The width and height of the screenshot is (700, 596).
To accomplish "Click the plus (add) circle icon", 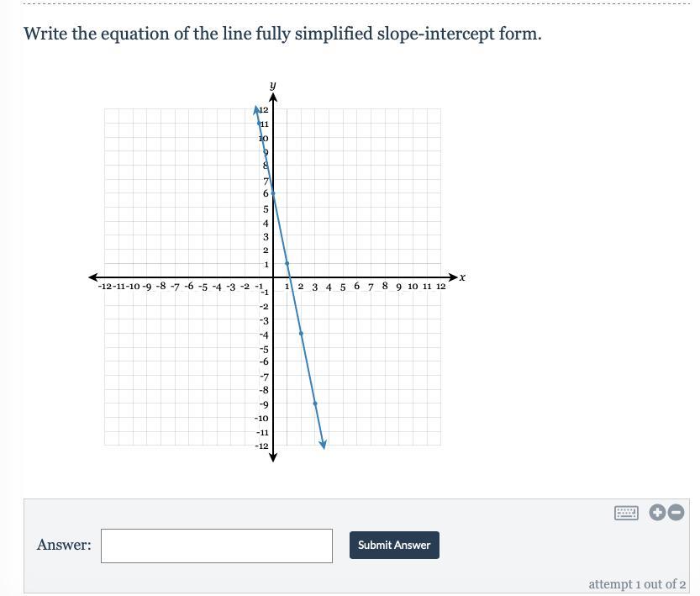I will pos(657,513).
